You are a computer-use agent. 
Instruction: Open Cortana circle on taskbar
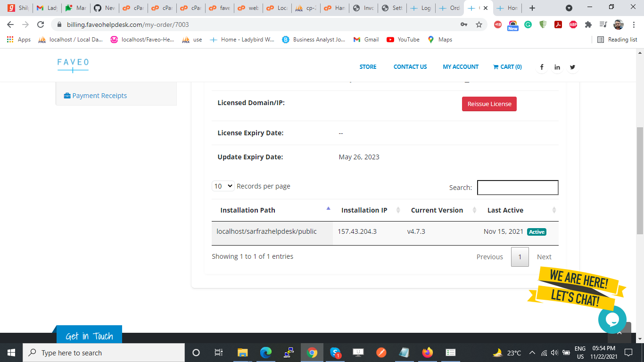(x=196, y=353)
